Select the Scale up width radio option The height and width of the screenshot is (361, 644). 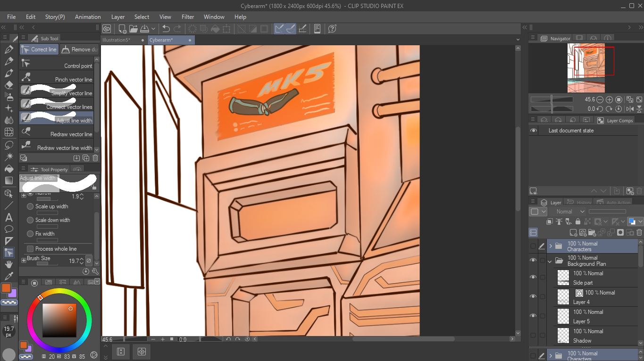(x=31, y=206)
